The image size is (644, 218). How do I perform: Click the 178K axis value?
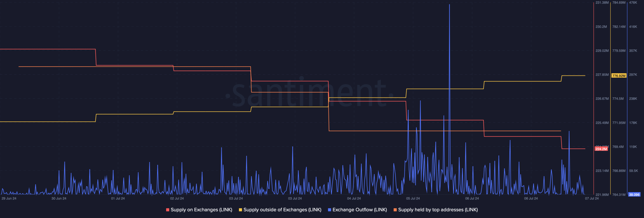[633, 123]
